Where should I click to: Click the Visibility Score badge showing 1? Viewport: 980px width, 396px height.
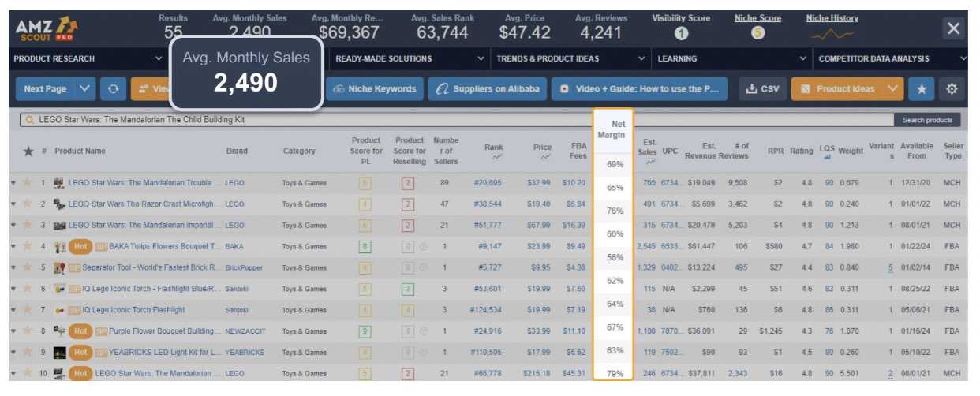tap(681, 34)
